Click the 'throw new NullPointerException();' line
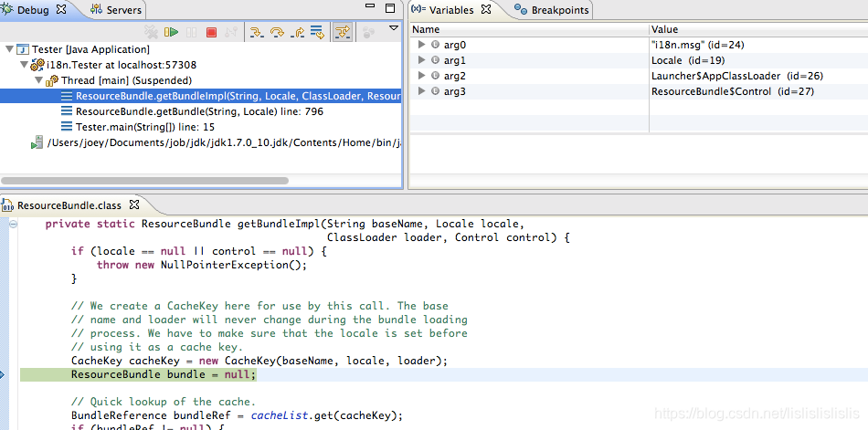 click(202, 265)
